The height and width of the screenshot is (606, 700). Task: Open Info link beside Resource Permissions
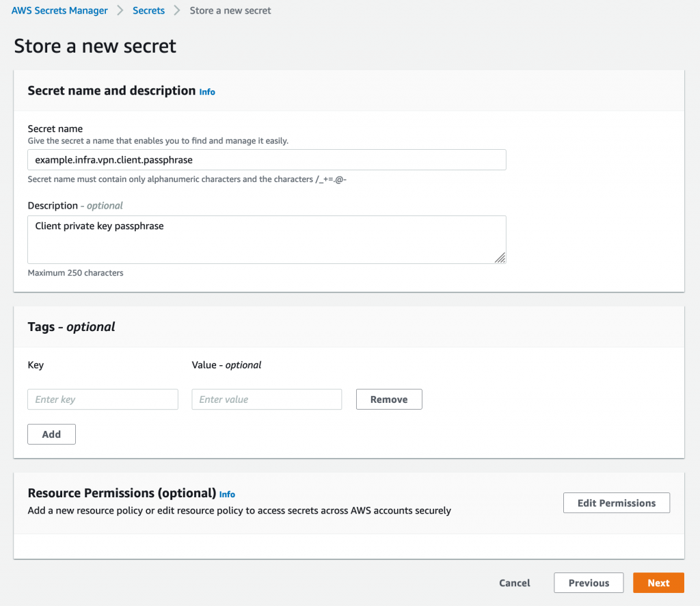(x=227, y=495)
